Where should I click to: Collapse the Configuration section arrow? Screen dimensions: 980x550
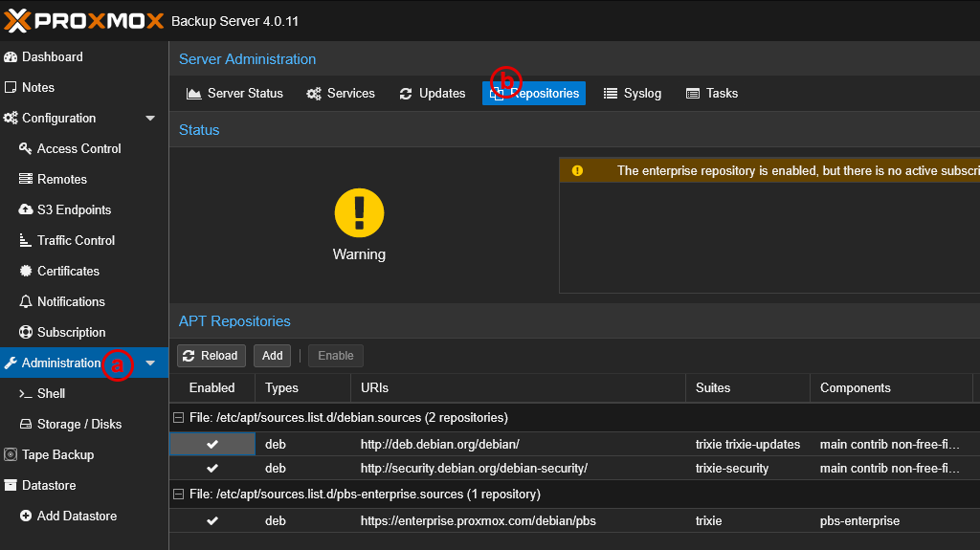150,119
